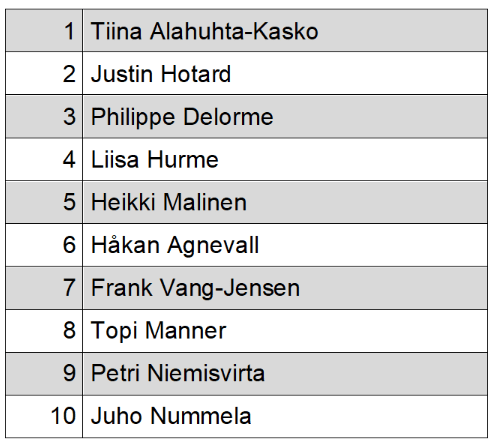Viewport: 496px width, 445px height.
Task: Click the Justin Hotard name cell
Action: click(285, 73)
